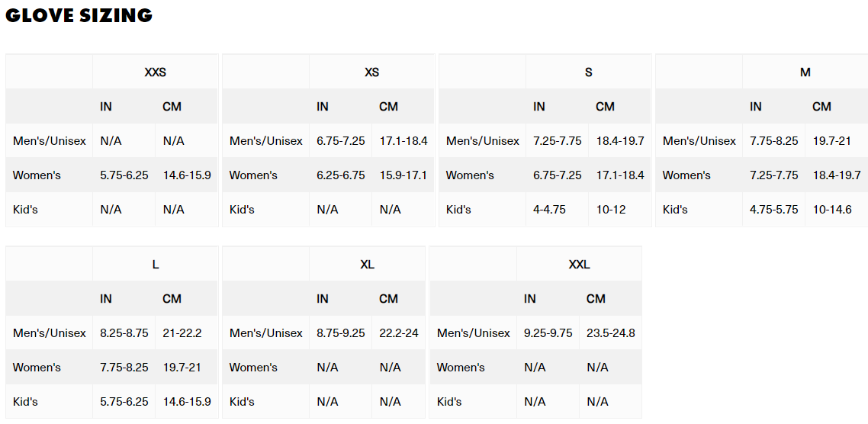Select the 9.25-9.75 inch measurement
Image resolution: width=868 pixels, height=424 pixels.
(548, 333)
